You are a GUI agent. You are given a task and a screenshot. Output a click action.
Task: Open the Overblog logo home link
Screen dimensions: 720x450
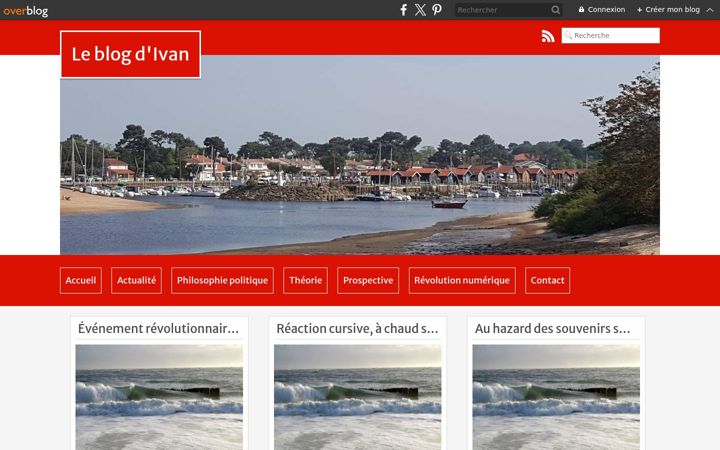[26, 10]
